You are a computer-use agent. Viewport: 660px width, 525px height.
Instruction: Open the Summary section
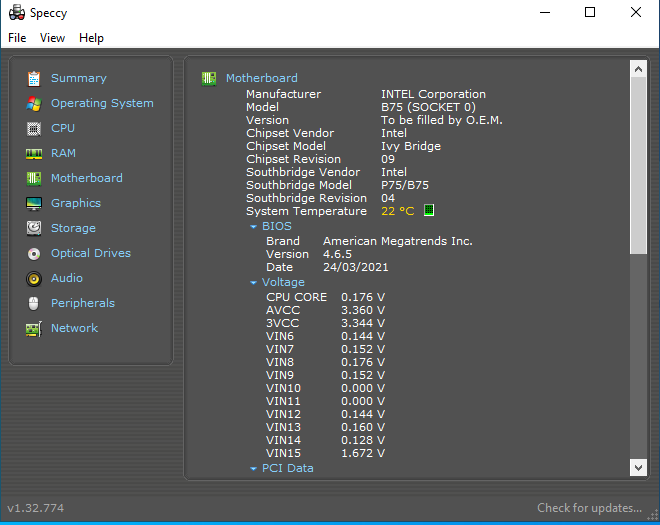click(79, 78)
